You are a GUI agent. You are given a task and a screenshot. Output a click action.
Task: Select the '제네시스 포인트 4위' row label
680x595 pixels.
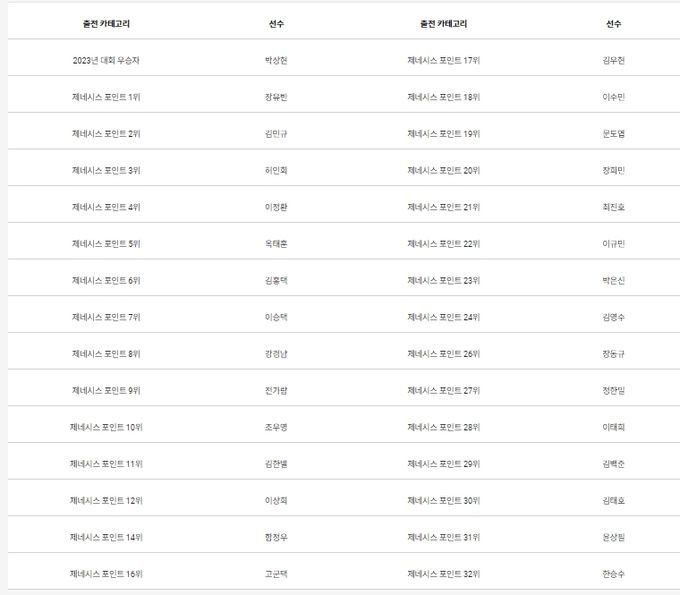(x=106, y=207)
